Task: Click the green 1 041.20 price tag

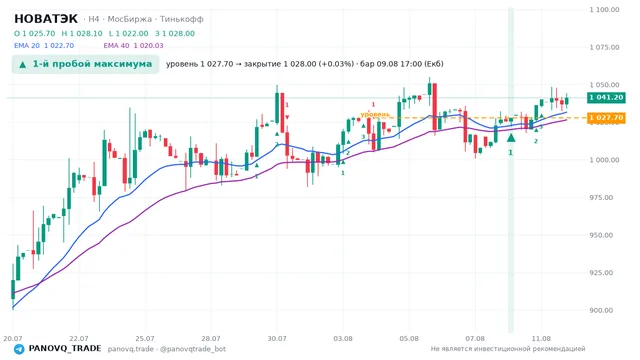Action: coord(606,97)
